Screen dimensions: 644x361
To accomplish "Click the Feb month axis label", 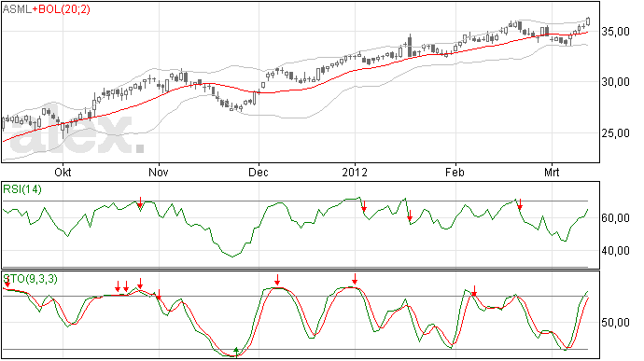I will click(x=455, y=172).
